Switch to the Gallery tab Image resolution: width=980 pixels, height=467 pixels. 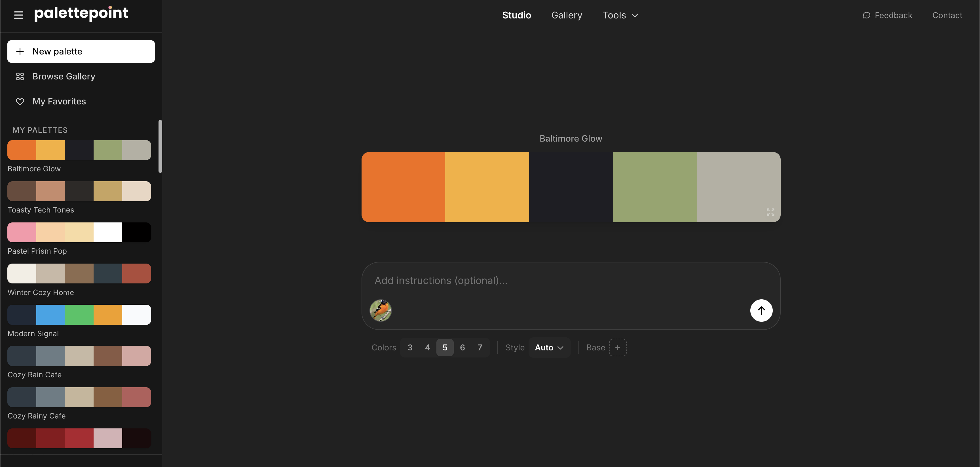567,15
